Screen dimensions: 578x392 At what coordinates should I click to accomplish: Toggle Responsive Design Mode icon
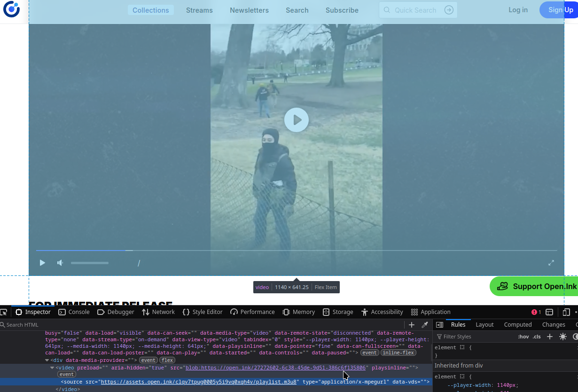click(566, 312)
